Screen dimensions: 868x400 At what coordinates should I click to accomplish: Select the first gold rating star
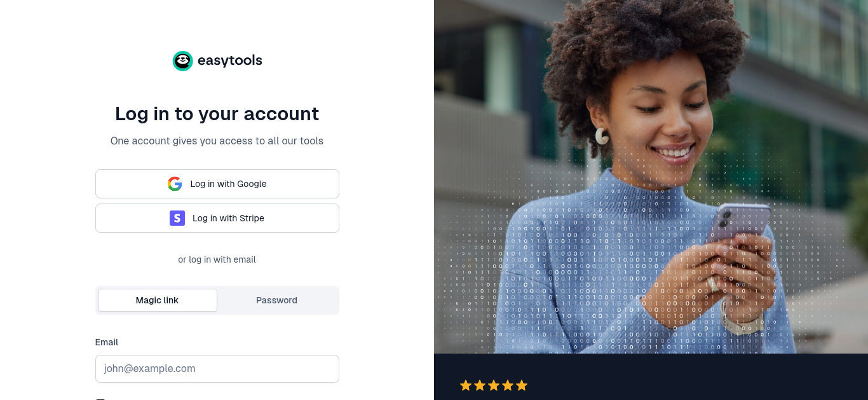pyautogui.click(x=466, y=385)
